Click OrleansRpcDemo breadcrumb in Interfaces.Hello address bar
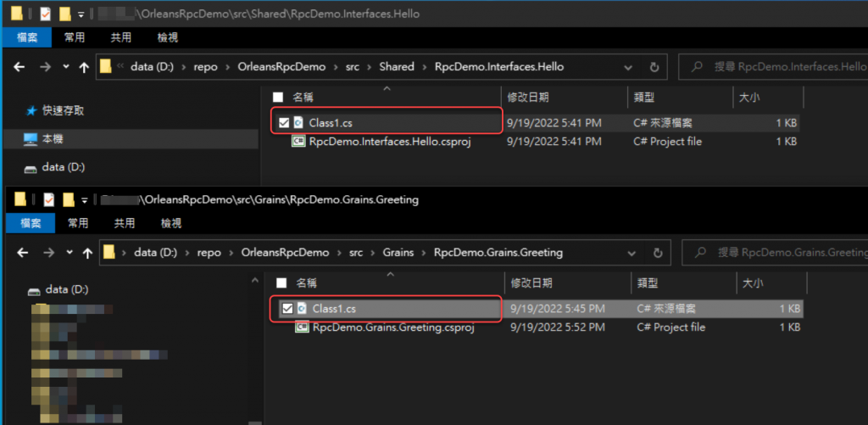Viewport: 868px width, 425px height. [x=281, y=67]
